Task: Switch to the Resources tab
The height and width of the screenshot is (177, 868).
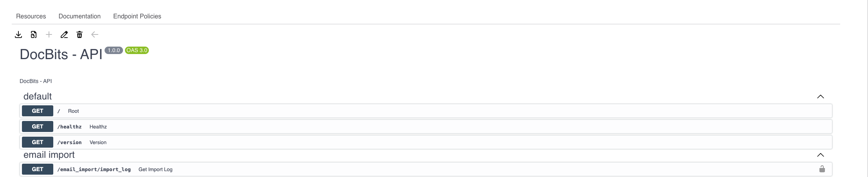Action: (31, 16)
